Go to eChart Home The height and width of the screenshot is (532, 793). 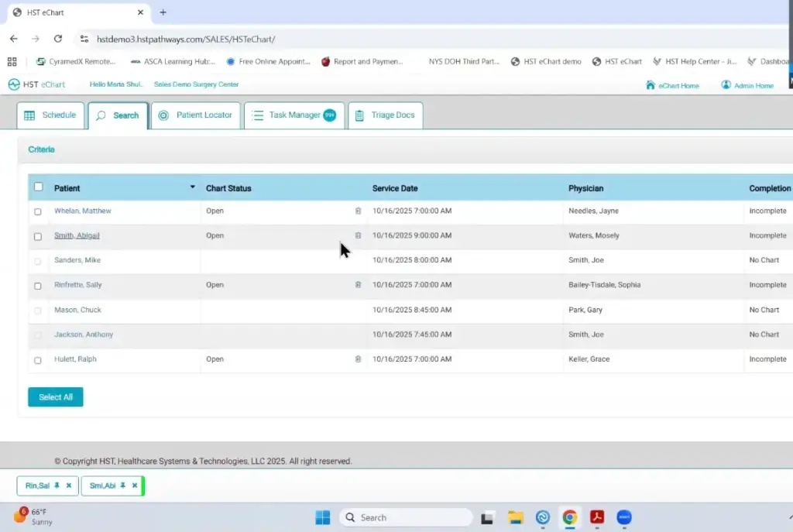coord(673,85)
